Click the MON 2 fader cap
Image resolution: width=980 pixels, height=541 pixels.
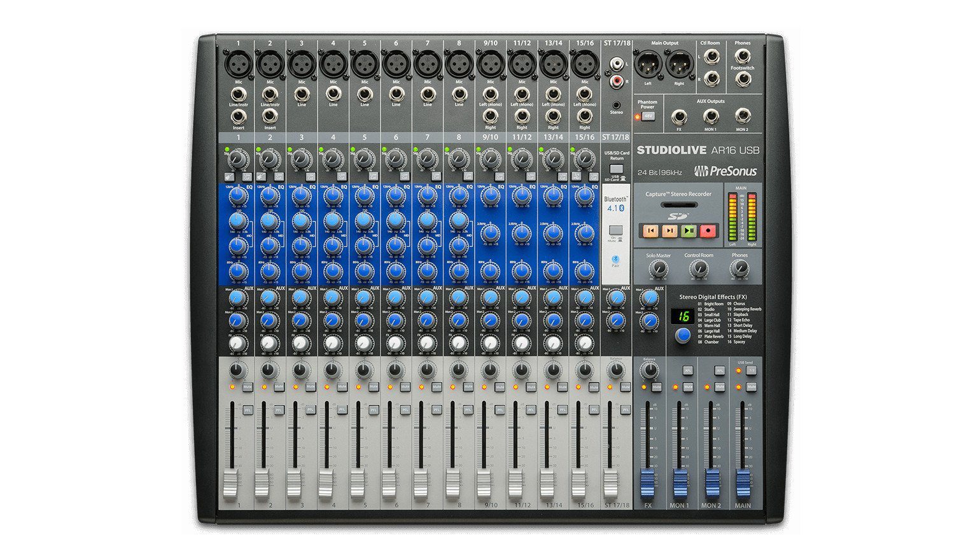711,483
